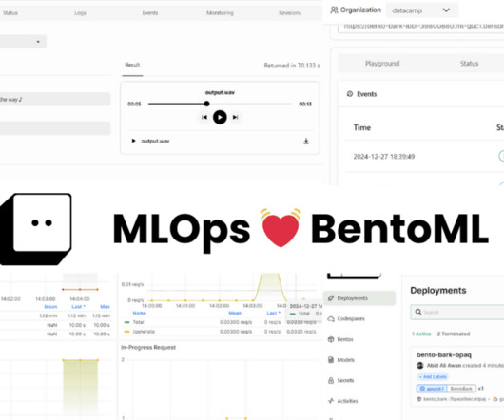Click 'Returned in 70.133 s' text
The height and width of the screenshot is (420, 504).
[292, 66]
